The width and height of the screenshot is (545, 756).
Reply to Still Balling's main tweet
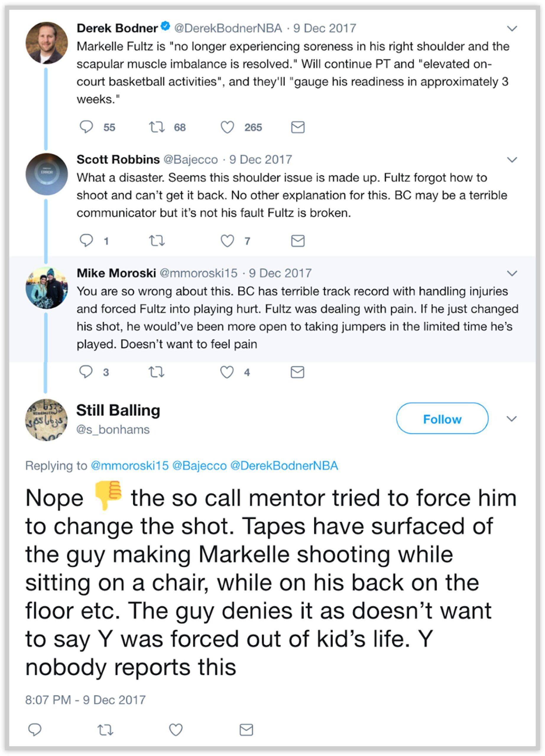click(x=35, y=730)
